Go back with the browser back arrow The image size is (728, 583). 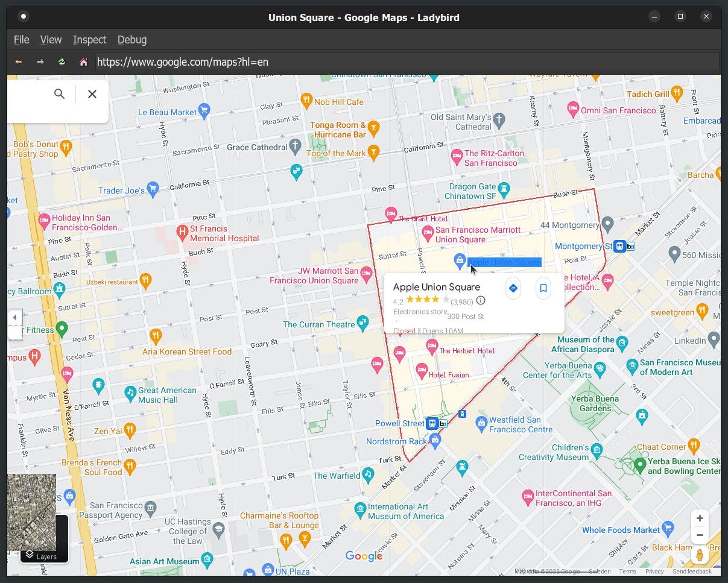pyautogui.click(x=19, y=61)
